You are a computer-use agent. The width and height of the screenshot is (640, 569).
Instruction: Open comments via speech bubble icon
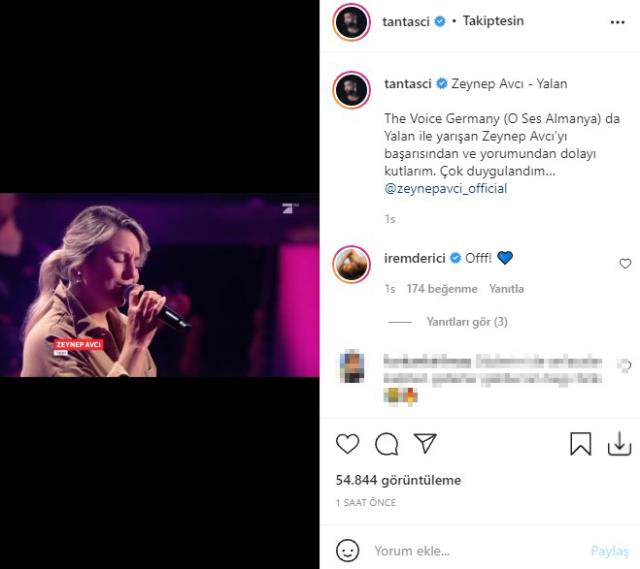pyautogui.click(x=386, y=444)
